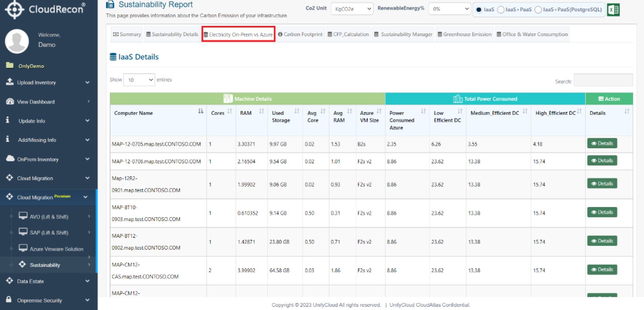Open the Show entries count dropdown

(x=139, y=80)
